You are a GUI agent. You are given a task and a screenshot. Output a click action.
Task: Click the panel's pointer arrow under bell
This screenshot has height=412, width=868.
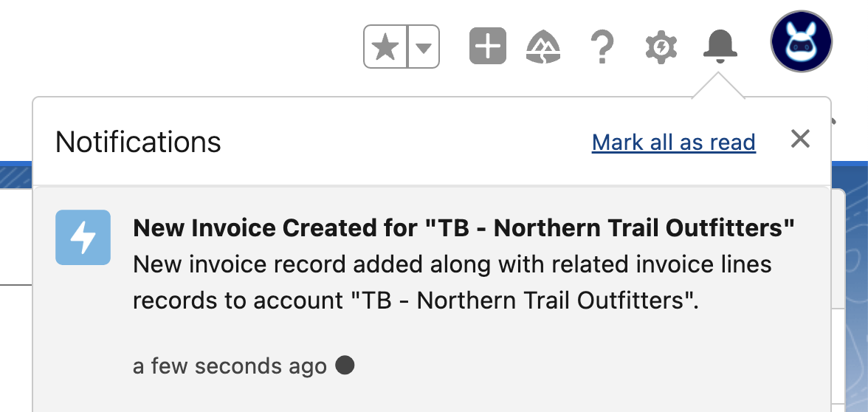coord(719,86)
